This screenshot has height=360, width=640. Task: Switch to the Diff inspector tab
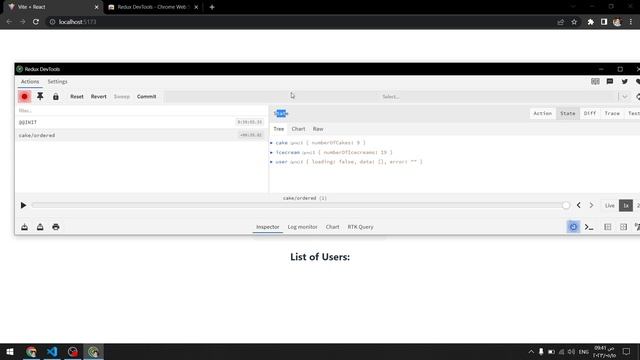590,113
